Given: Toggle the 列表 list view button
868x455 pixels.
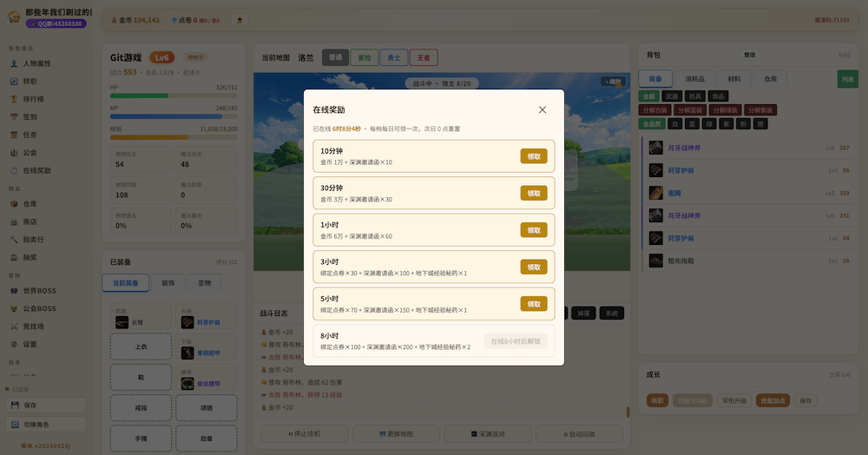Looking at the screenshot, I should (847, 79).
